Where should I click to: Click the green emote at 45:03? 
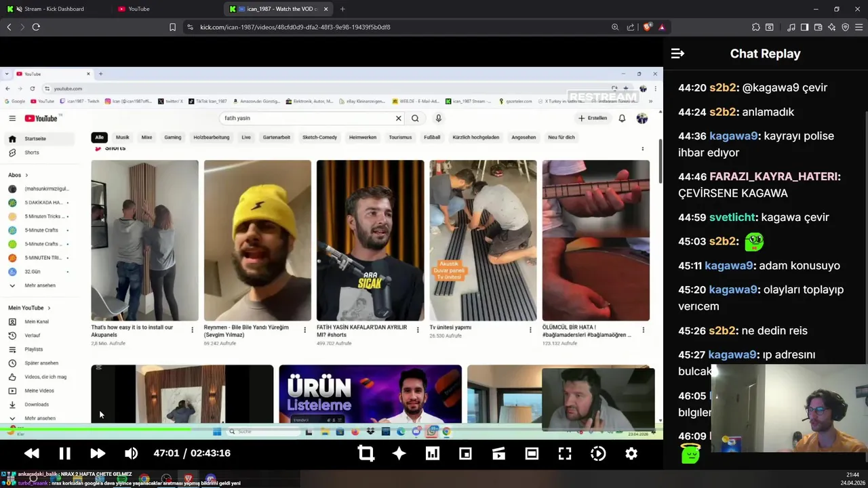pos(754,241)
